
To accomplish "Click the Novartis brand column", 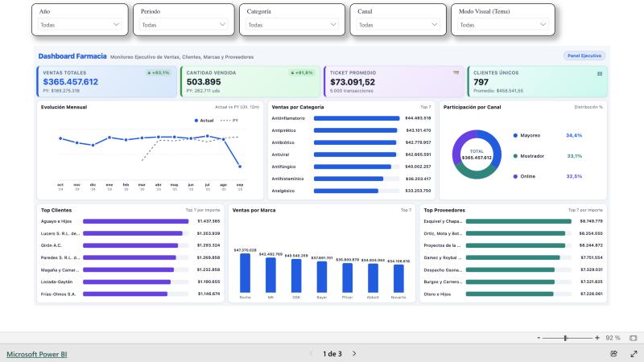I will pos(398,278).
